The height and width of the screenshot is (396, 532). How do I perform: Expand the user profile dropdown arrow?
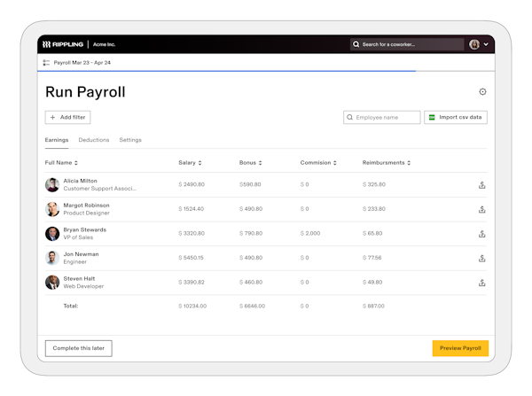pos(486,44)
